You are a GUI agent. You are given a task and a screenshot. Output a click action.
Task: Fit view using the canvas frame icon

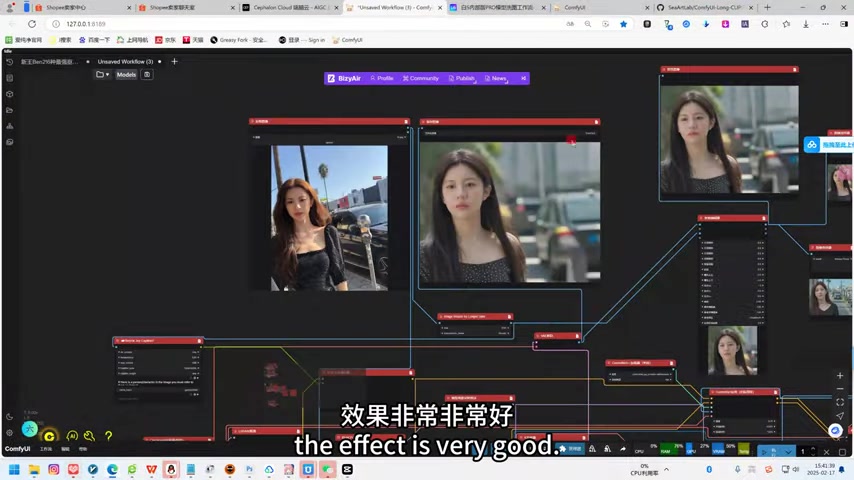(840, 402)
